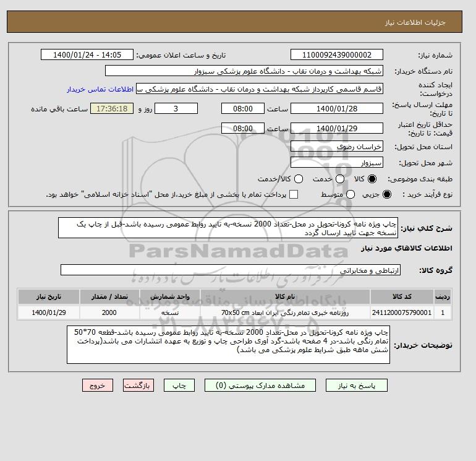Image resolution: width=476 pixels, height=461 pixels.
Task: Click the کد کالا column header
Action: 402,296
